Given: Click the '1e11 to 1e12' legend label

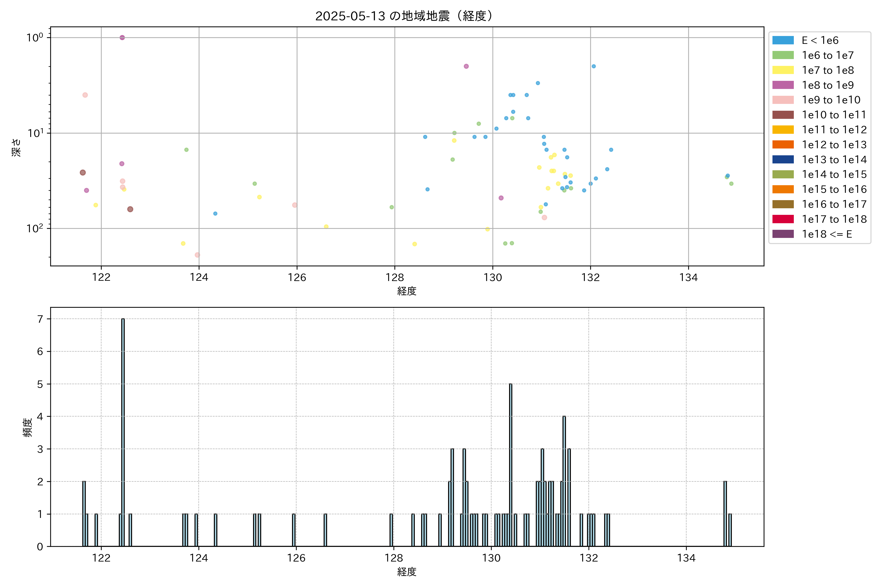Looking at the screenshot, I should pos(834,130).
